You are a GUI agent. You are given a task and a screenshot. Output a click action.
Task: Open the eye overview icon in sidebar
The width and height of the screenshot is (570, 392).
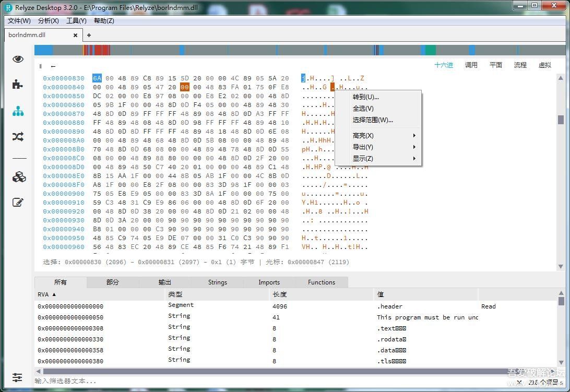17,59
